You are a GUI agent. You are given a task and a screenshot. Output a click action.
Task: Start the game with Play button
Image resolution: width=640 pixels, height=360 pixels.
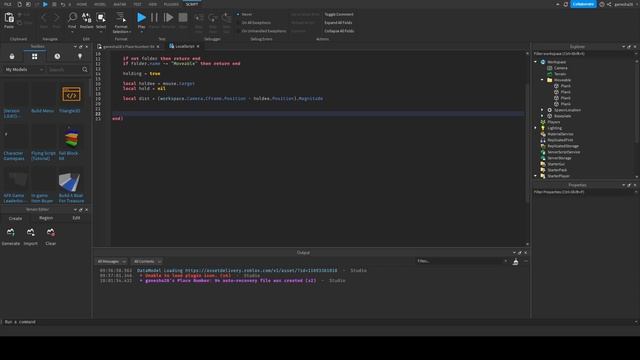pos(141,18)
